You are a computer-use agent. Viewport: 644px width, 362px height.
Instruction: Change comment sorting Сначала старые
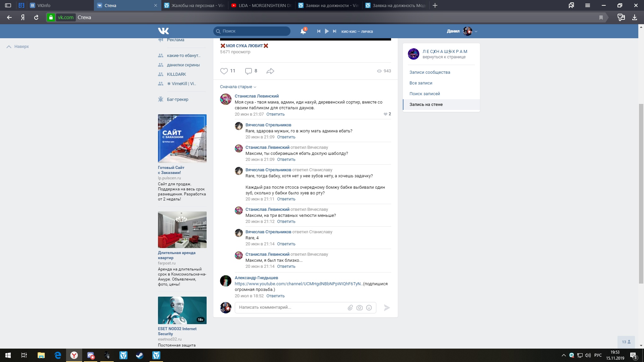point(238,87)
